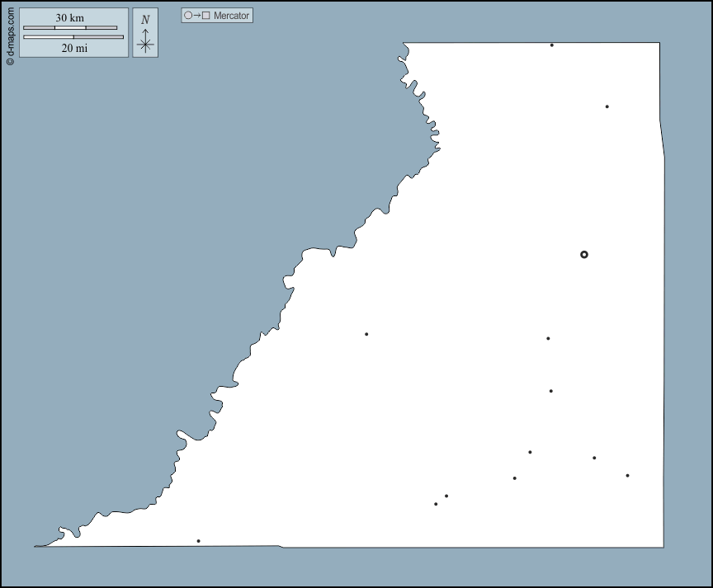This screenshot has height=588, width=713.
Task: Click the city dot on the northern border
Action: pyautogui.click(x=552, y=45)
